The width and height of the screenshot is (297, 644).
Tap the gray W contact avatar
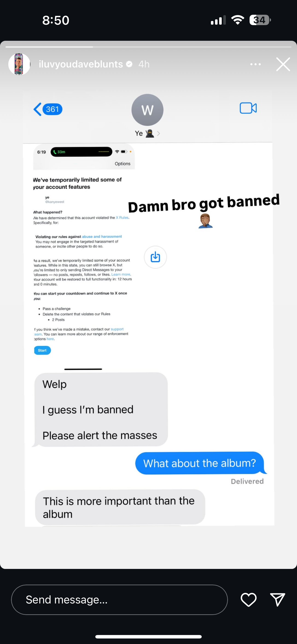(x=148, y=110)
